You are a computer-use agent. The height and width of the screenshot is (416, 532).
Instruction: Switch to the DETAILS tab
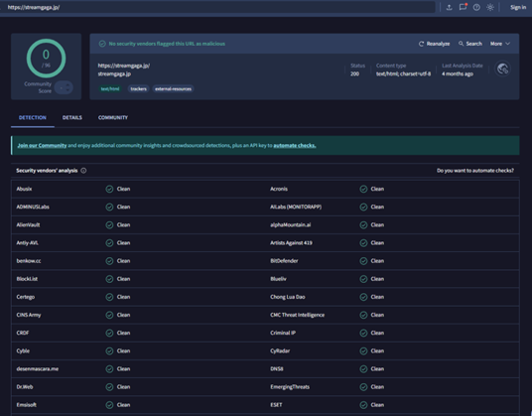(x=71, y=117)
